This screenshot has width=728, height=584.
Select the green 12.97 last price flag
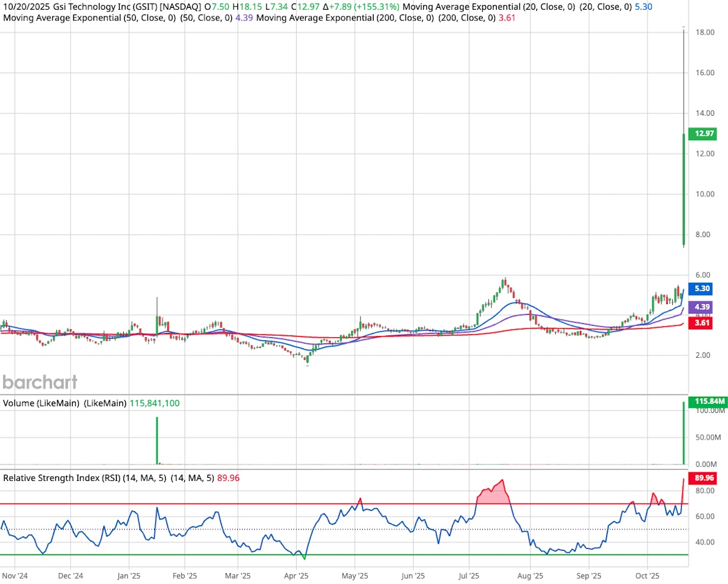[702, 134]
